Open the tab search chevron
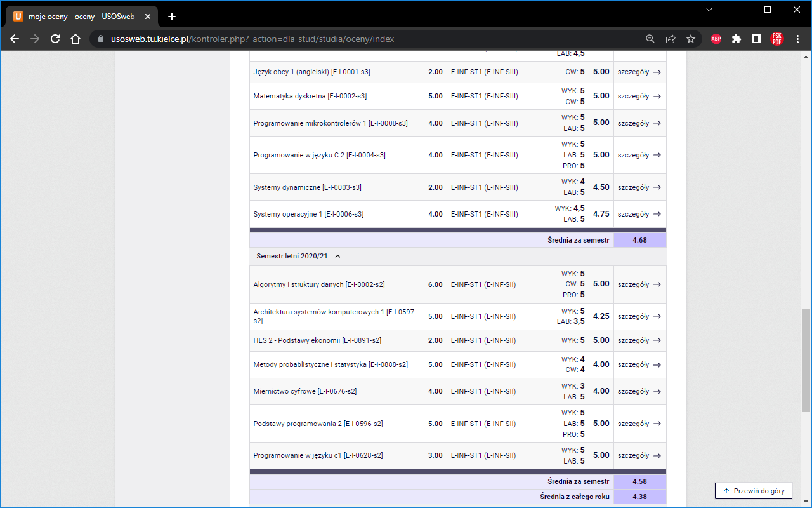The width and height of the screenshot is (812, 508). 709,10
